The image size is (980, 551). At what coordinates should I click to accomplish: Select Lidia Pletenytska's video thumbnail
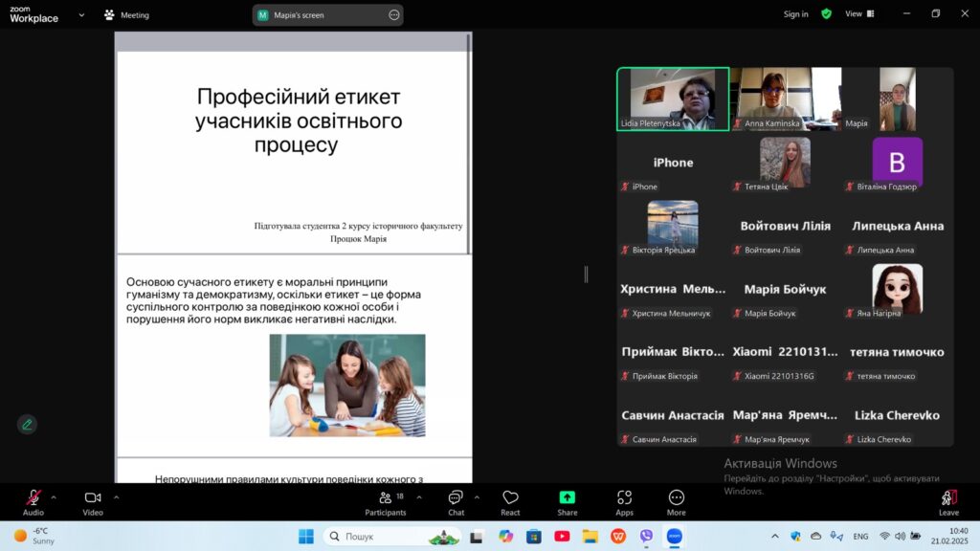pos(673,99)
